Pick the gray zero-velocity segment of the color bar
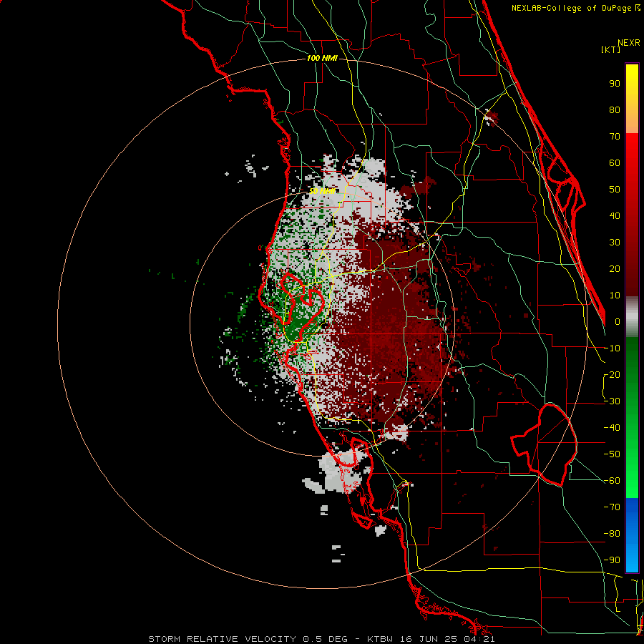644x644 pixels. pos(632,317)
